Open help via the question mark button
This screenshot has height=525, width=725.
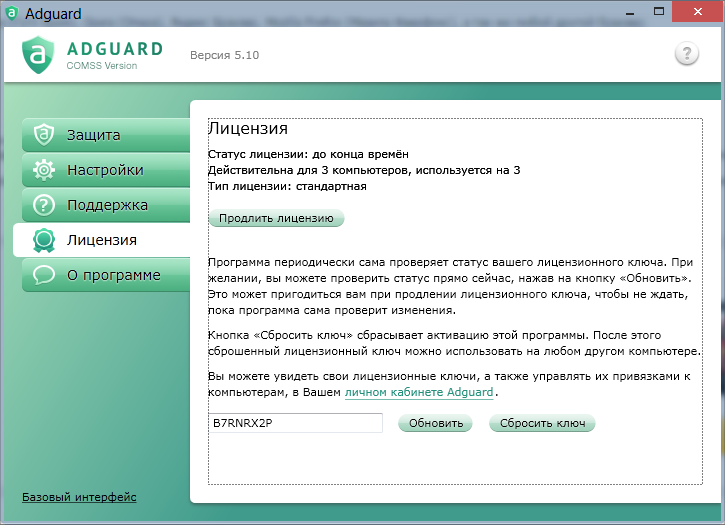coord(687,54)
